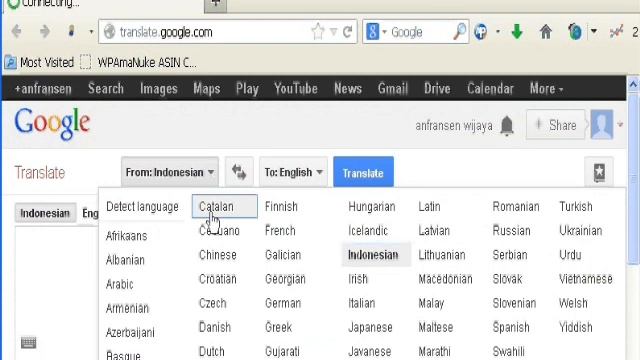This screenshot has width=640, height=360.
Task: Open the virtual keyboard icon
Action: coord(29,342)
